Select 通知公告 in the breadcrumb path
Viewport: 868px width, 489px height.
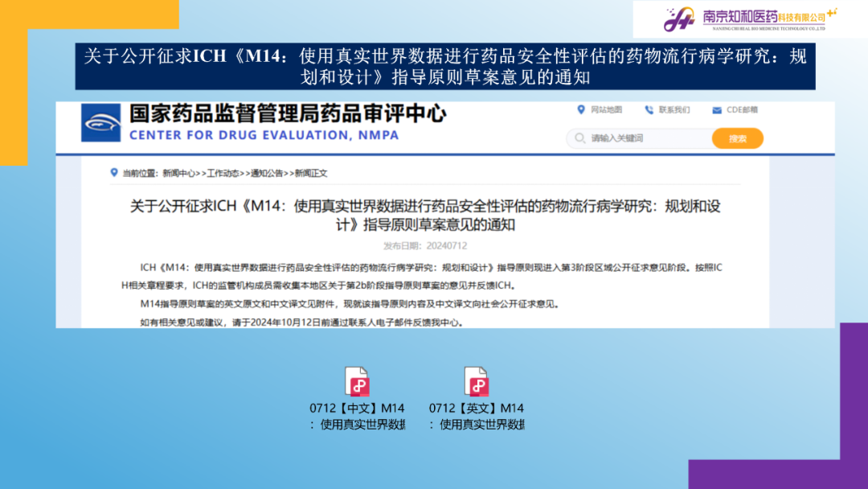tap(267, 173)
